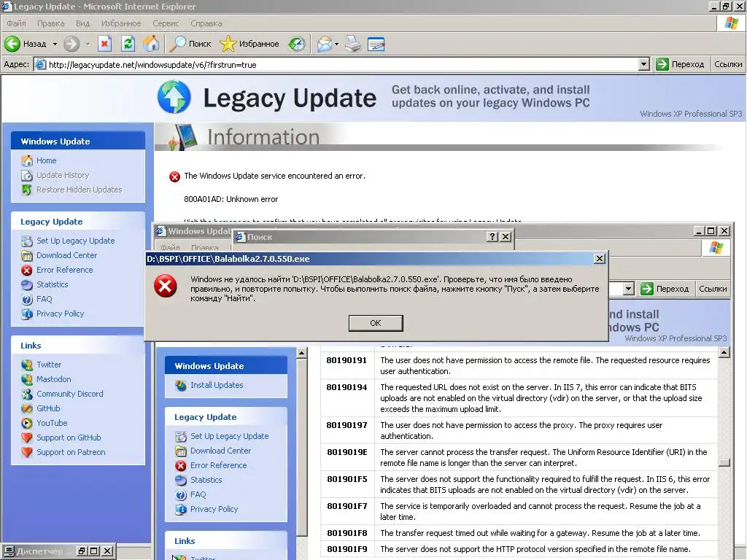747x560 pixels.
Task: Click error code 80190194 in the table
Action: click(347, 387)
